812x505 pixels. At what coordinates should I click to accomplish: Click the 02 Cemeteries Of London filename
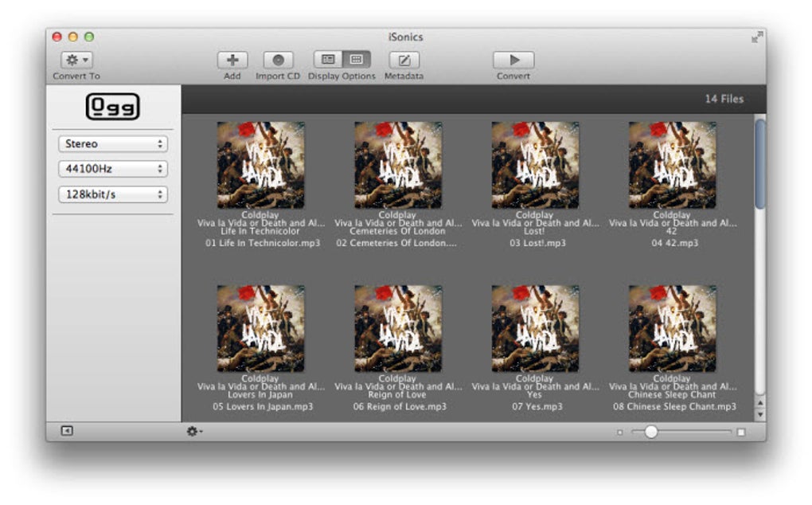point(396,243)
